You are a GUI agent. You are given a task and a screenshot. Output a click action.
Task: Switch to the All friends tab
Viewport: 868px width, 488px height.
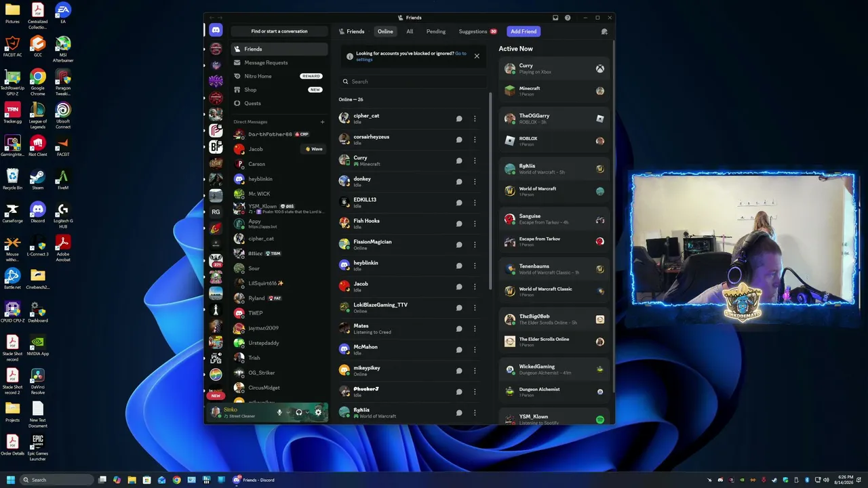click(410, 31)
